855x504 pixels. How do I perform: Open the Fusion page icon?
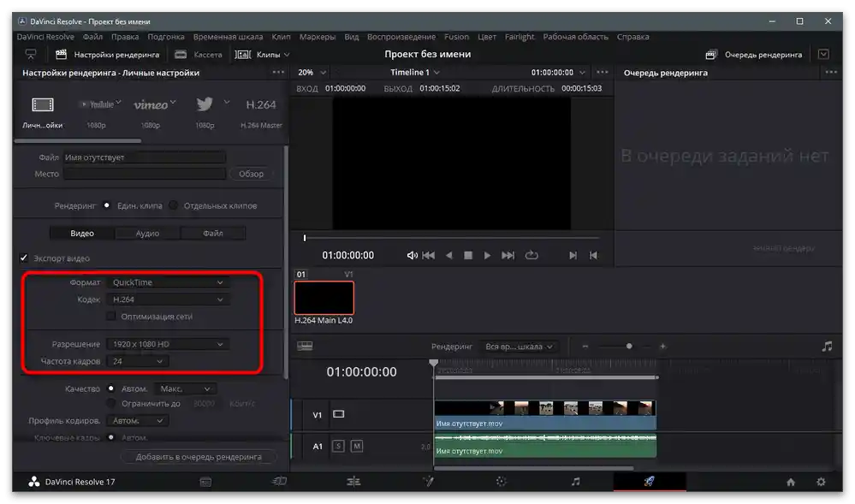click(x=428, y=482)
